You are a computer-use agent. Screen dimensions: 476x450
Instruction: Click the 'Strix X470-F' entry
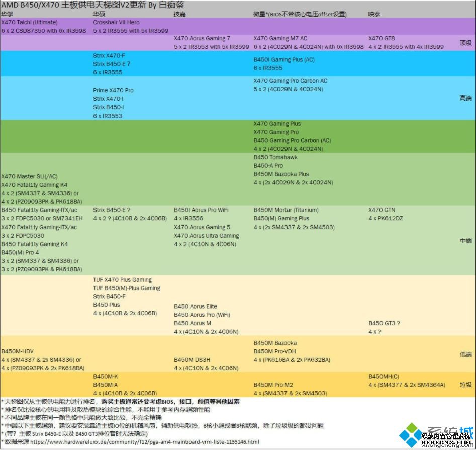click(109, 55)
